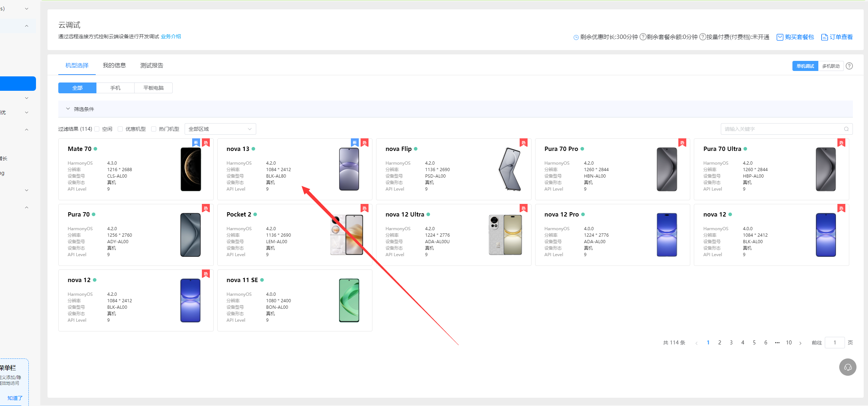Collapse the second sidebar menu chevron
This screenshot has height=406, width=868.
coord(27,26)
